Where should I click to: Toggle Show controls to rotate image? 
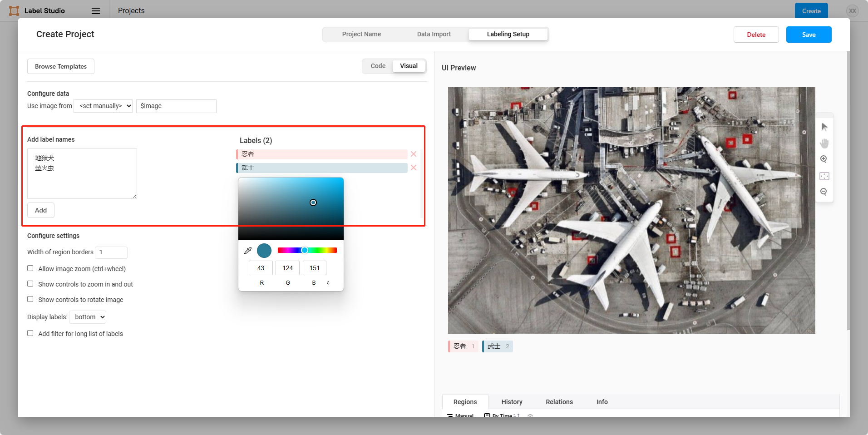click(30, 299)
